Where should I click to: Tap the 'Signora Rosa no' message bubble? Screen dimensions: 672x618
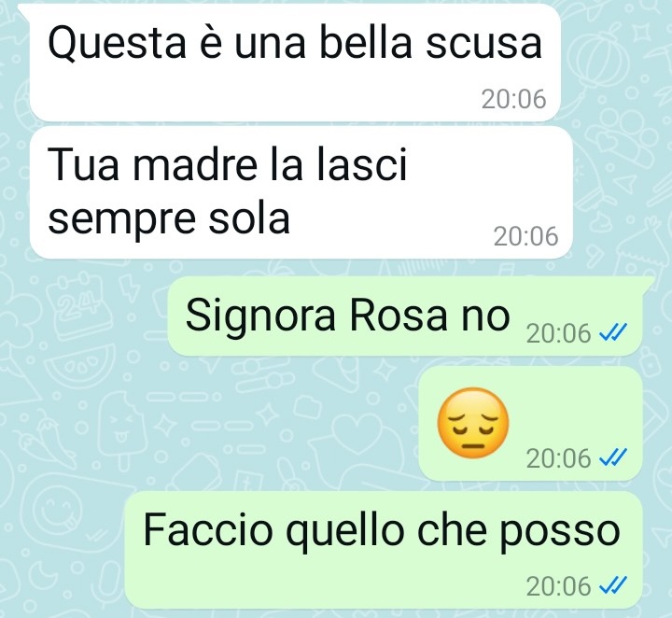(x=410, y=316)
